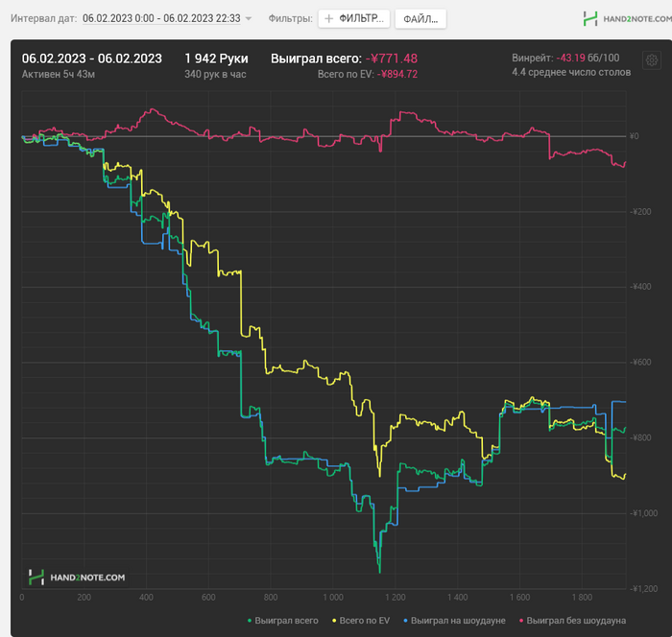Click the -¥771.48 total winnings value

coord(392,59)
